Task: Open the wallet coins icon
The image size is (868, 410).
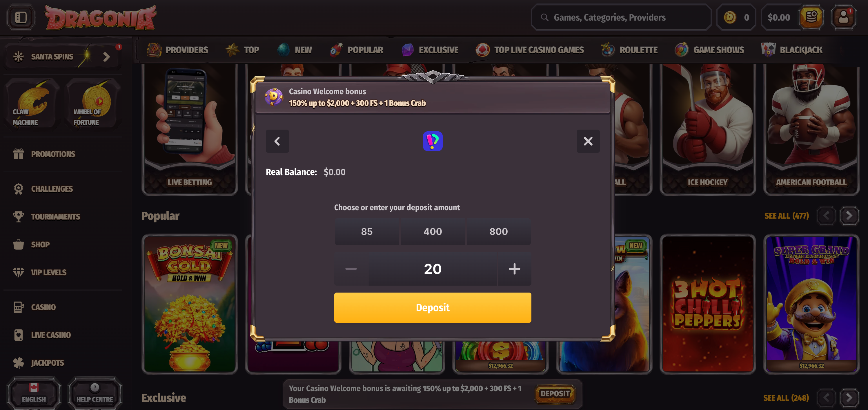Action: pyautogui.click(x=811, y=17)
